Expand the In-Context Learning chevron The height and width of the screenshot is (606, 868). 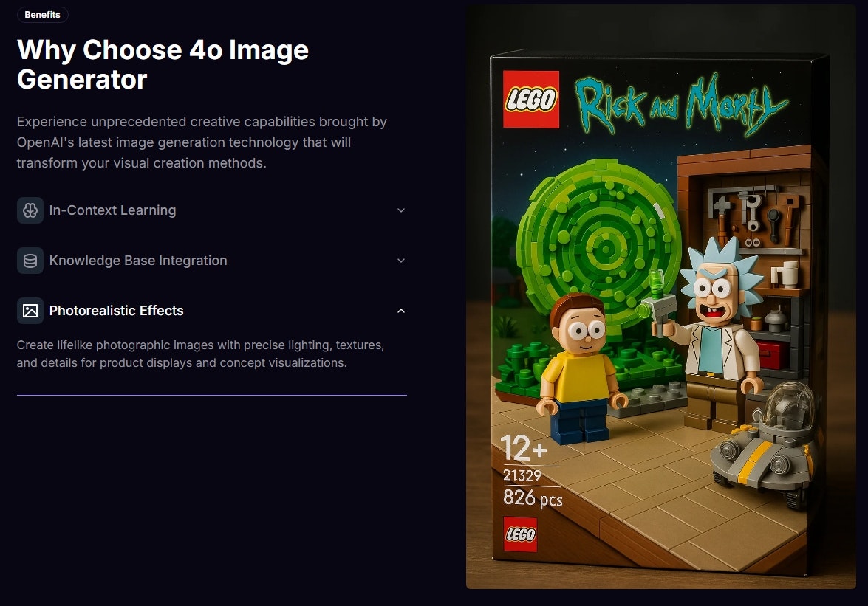pos(401,210)
